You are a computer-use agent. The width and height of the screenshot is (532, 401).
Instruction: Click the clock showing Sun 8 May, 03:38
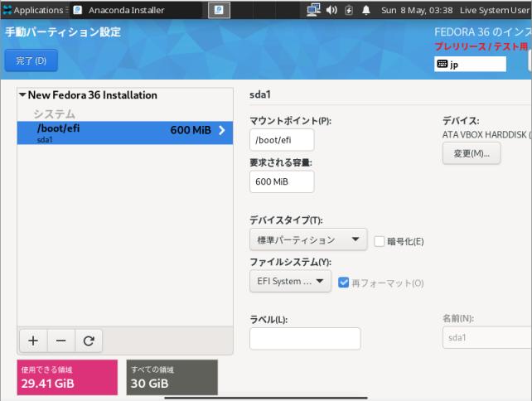coord(417,10)
